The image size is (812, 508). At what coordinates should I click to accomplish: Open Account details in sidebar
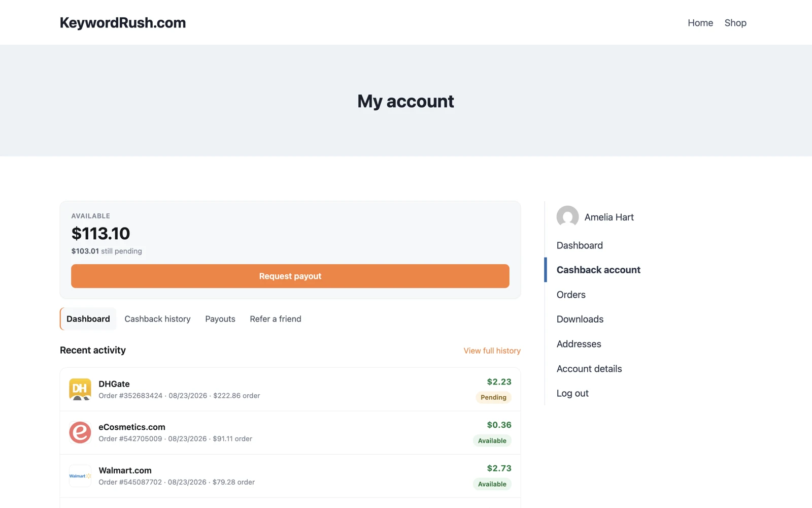tap(589, 369)
